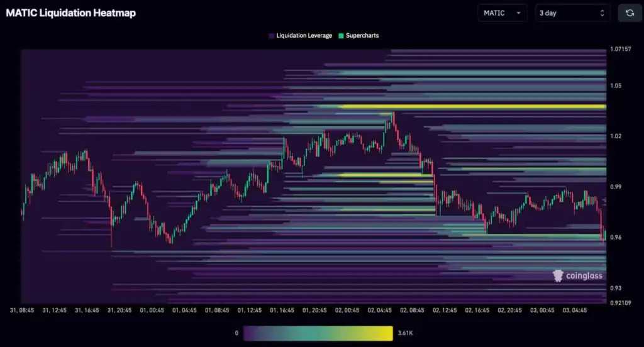Click the 01, 08:45 time label
The height and width of the screenshot is (347, 644).
[x=217, y=311]
